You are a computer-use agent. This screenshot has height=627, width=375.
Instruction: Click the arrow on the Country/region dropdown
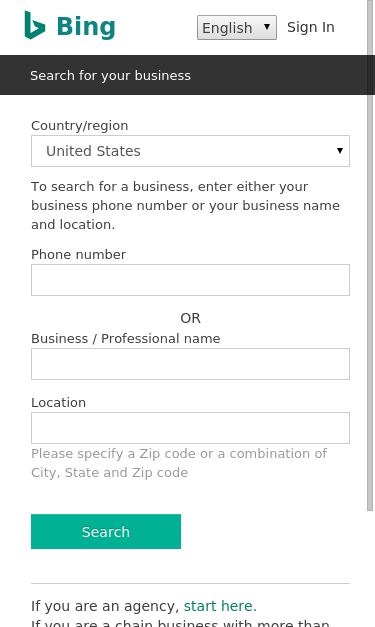click(x=340, y=151)
